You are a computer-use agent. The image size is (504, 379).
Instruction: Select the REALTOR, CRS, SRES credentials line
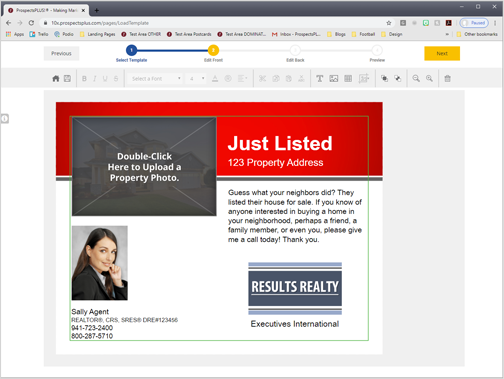[124, 320]
